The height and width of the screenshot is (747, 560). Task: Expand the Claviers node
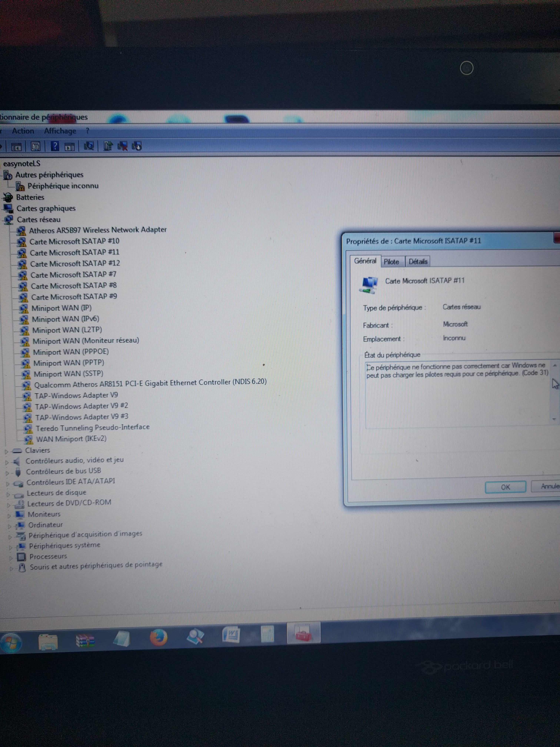[6, 451]
